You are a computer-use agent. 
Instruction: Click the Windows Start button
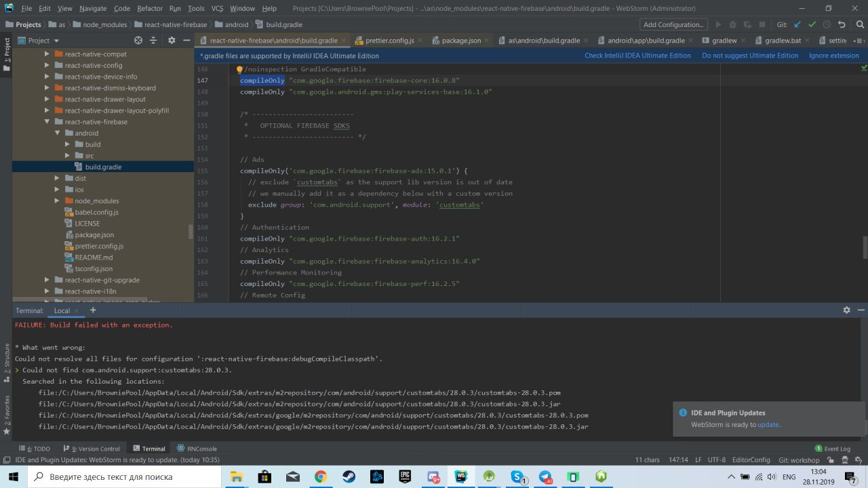pos(13,477)
